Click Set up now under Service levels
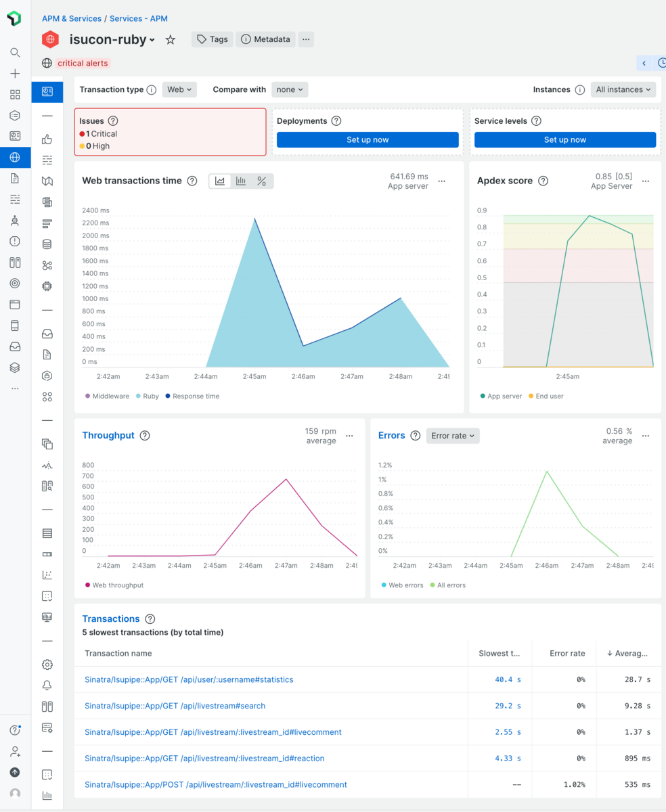The image size is (666, 812). pos(565,139)
